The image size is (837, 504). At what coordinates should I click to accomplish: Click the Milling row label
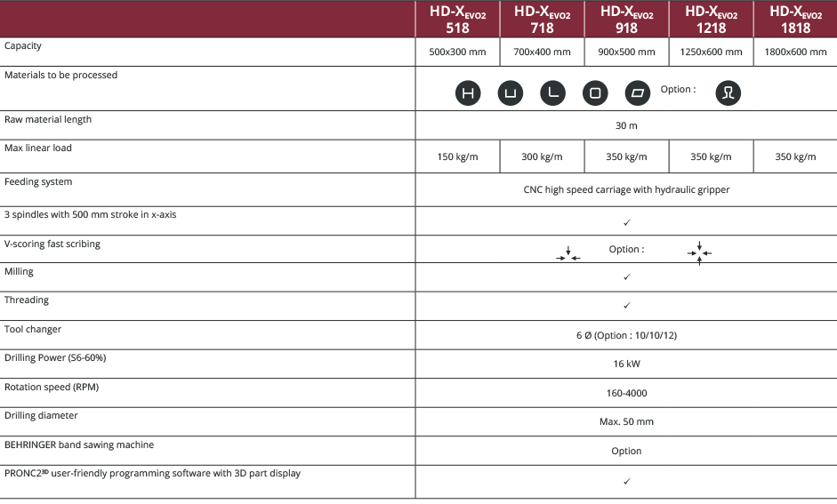pyautogui.click(x=19, y=271)
